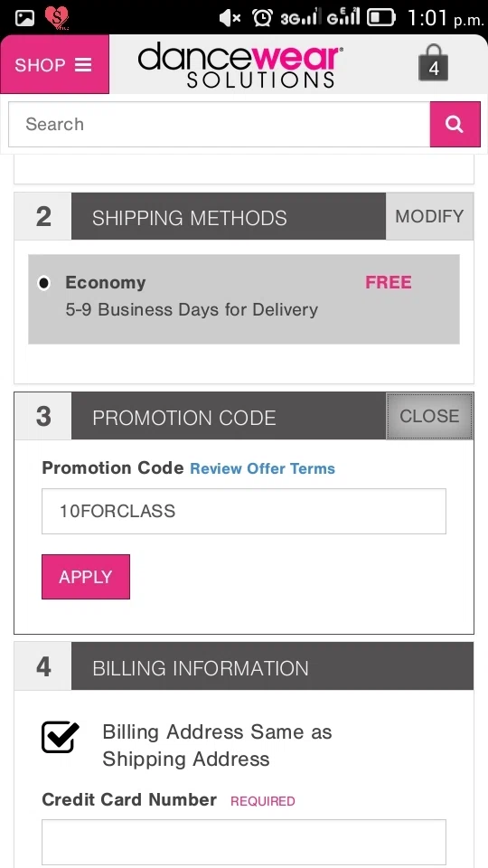Tap the Dancewear Solutions logo
488x868 pixels.
[x=240, y=64]
